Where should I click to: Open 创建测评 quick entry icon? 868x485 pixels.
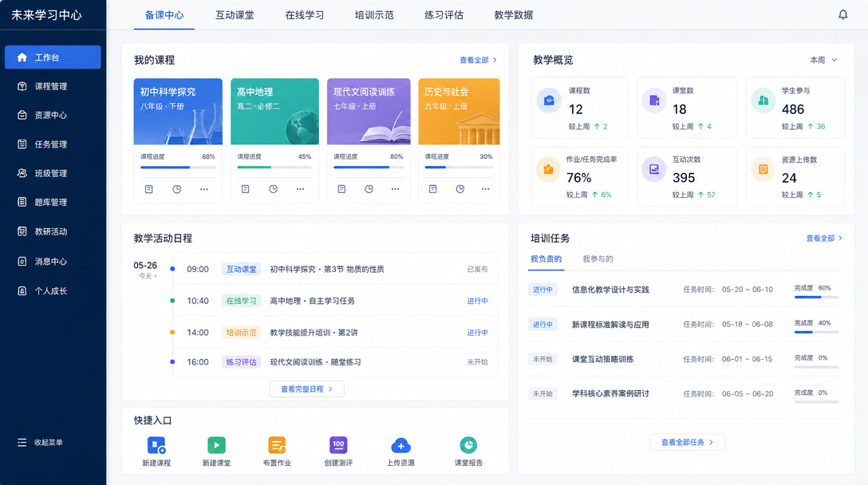[x=338, y=445]
